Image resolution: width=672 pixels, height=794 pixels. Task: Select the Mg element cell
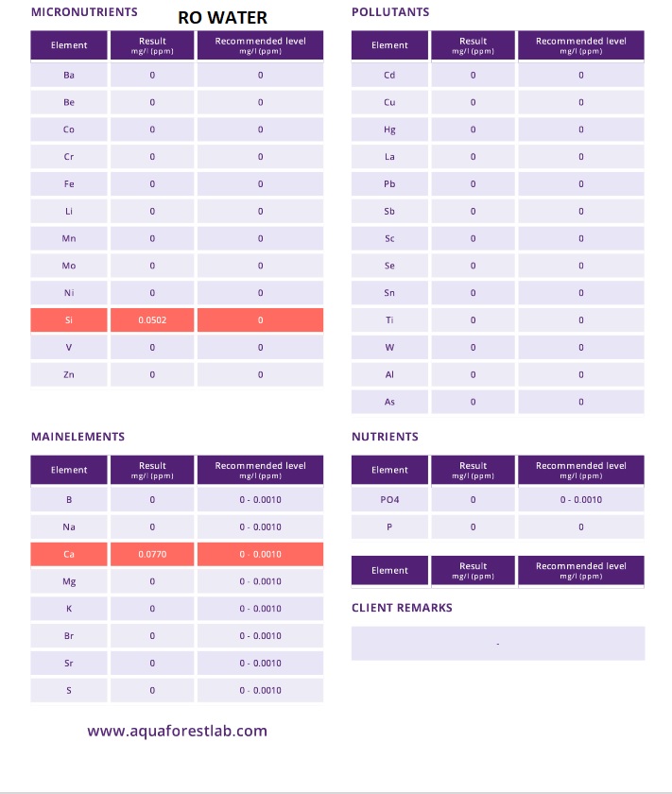click(x=69, y=581)
